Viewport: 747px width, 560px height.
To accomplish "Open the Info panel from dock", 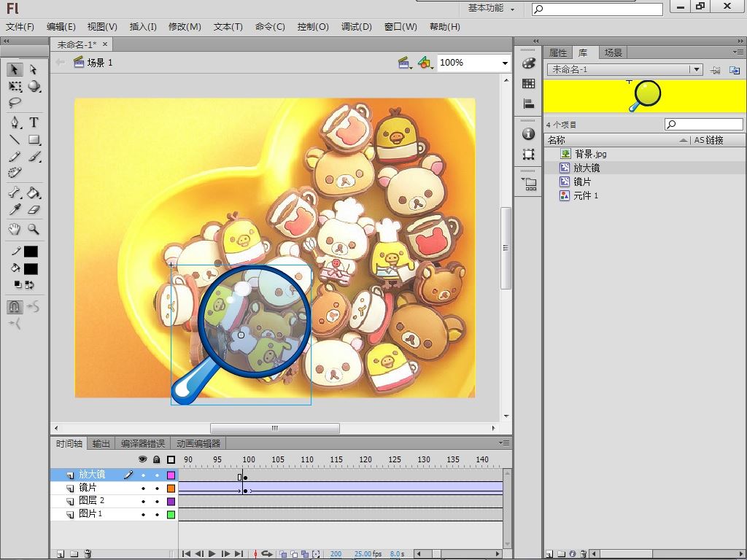I will (x=528, y=134).
